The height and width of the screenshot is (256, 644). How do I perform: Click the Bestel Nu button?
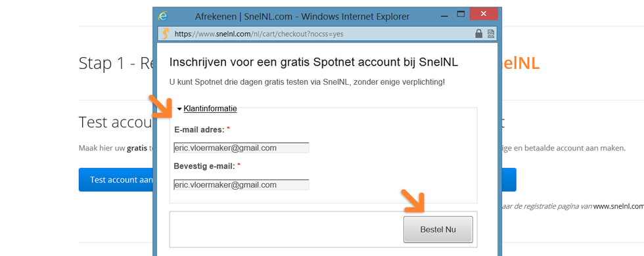tap(438, 230)
